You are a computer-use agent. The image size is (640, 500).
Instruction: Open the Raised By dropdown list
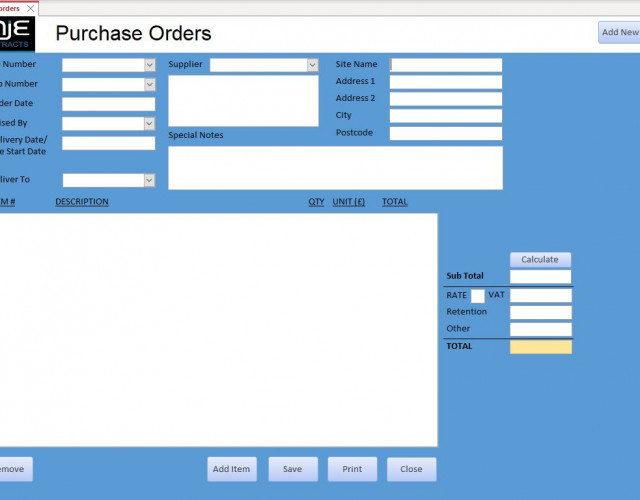pyautogui.click(x=149, y=124)
